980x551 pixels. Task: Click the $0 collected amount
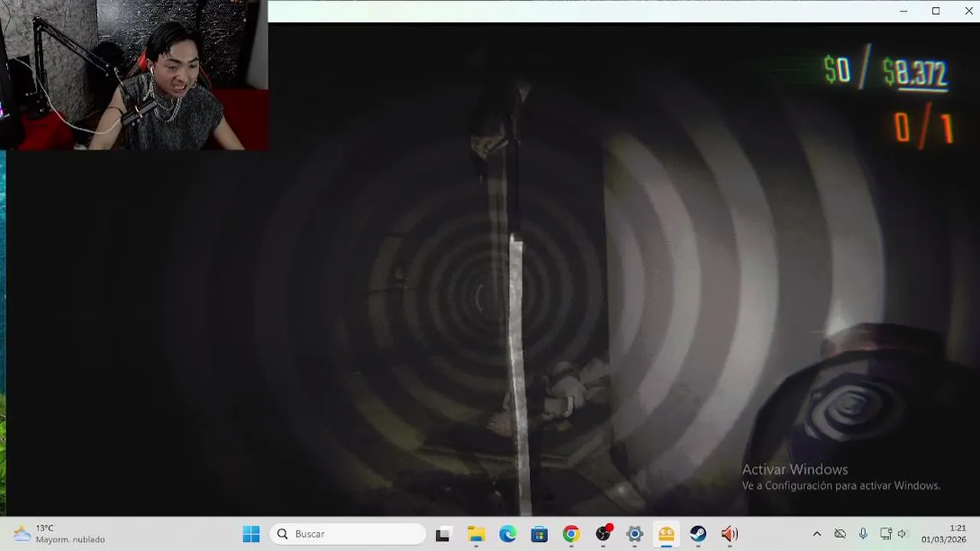[837, 70]
